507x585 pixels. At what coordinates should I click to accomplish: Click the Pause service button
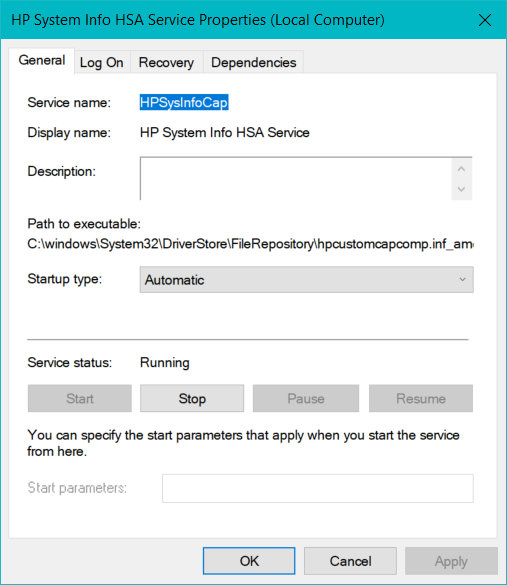click(x=306, y=398)
